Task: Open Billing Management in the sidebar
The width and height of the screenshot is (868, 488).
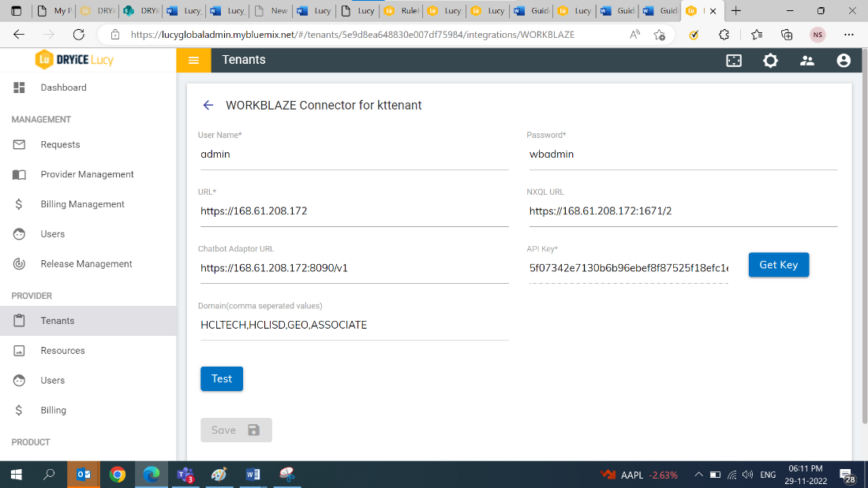Action: point(88,204)
